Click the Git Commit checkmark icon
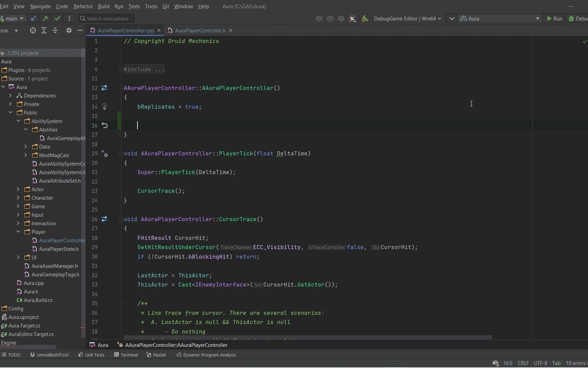Viewport: 588px width, 368px height. pos(57,18)
